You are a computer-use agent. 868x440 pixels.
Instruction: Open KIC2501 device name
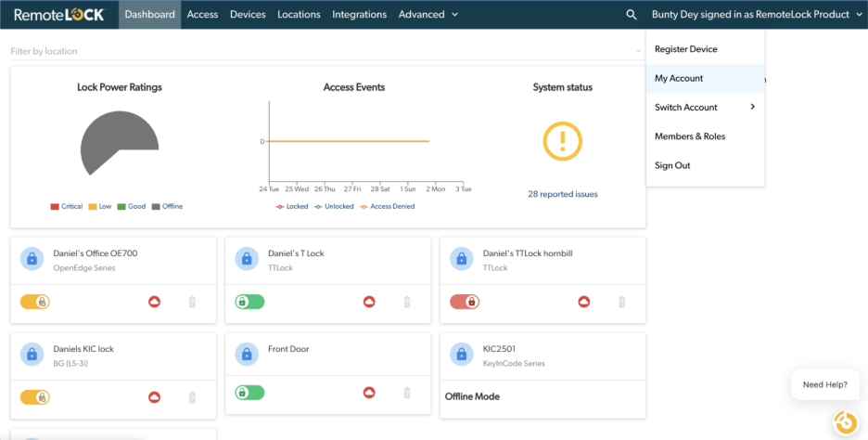[499, 349]
